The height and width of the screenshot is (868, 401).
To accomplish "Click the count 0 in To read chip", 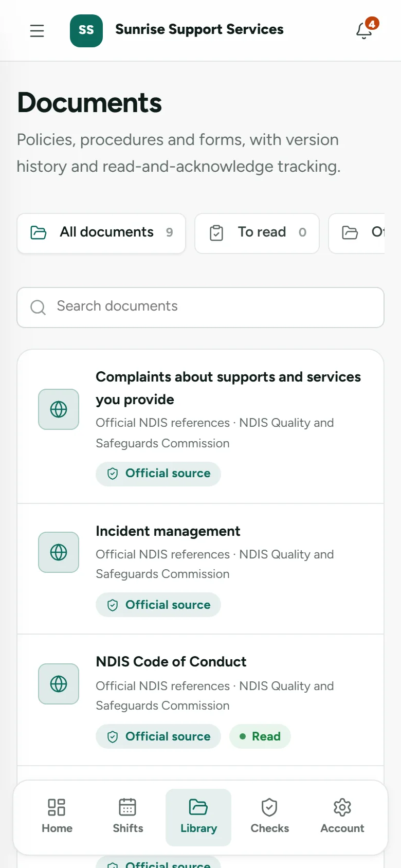I will click(x=302, y=233).
